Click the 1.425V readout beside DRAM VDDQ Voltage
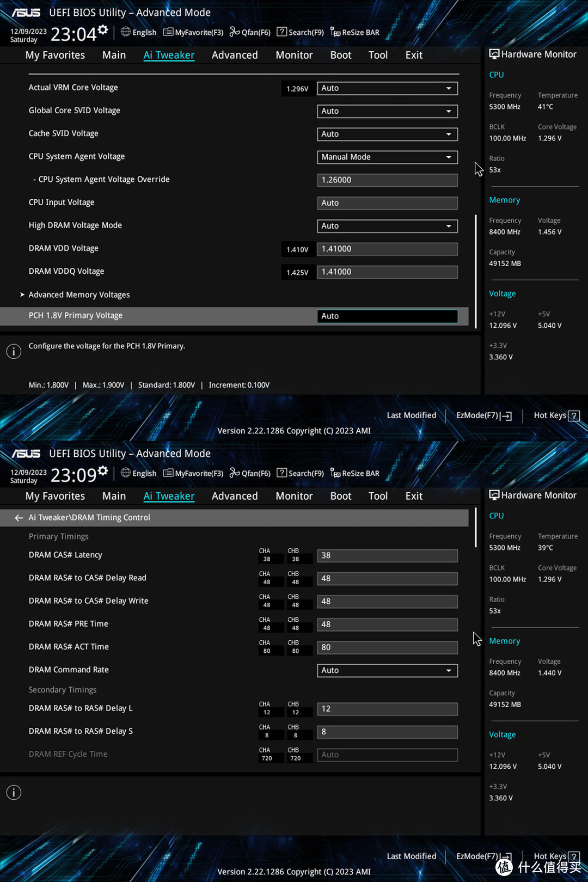This screenshot has width=588, height=882. pyautogui.click(x=297, y=273)
